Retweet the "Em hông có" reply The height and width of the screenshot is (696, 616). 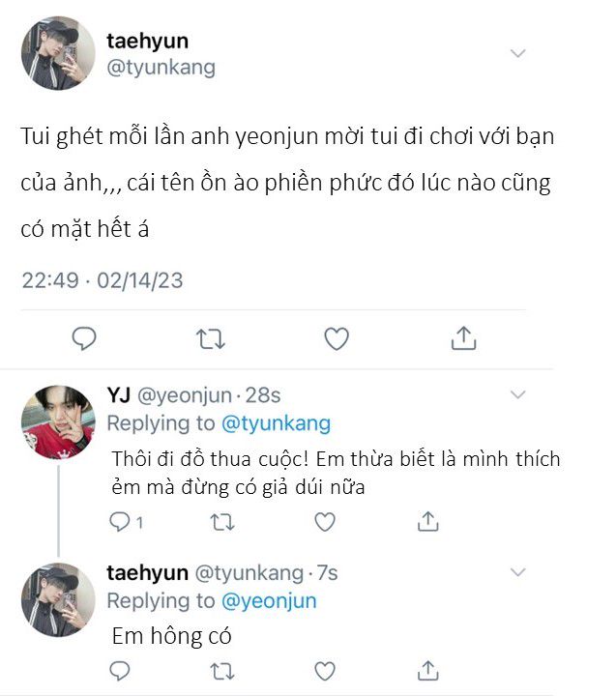click(221, 670)
